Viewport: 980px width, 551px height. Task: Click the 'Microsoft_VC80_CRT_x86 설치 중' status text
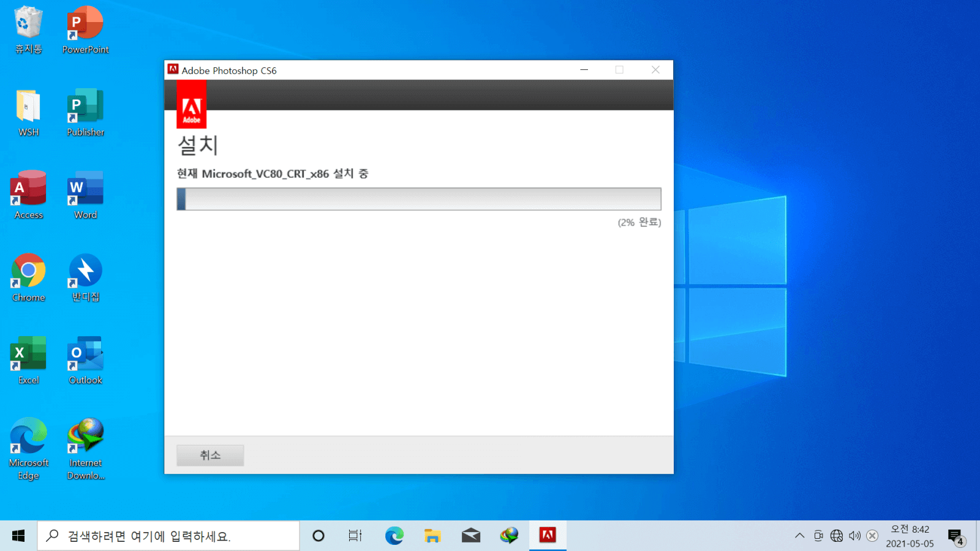[285, 173]
